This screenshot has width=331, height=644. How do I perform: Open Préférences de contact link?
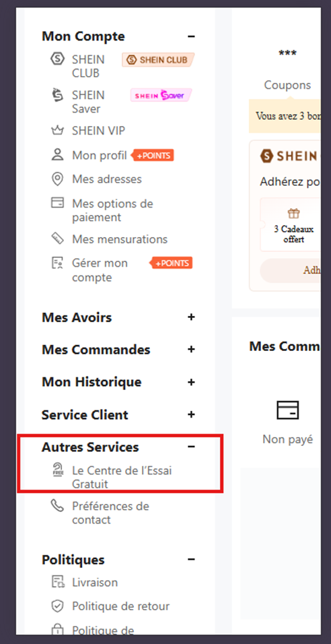click(110, 513)
